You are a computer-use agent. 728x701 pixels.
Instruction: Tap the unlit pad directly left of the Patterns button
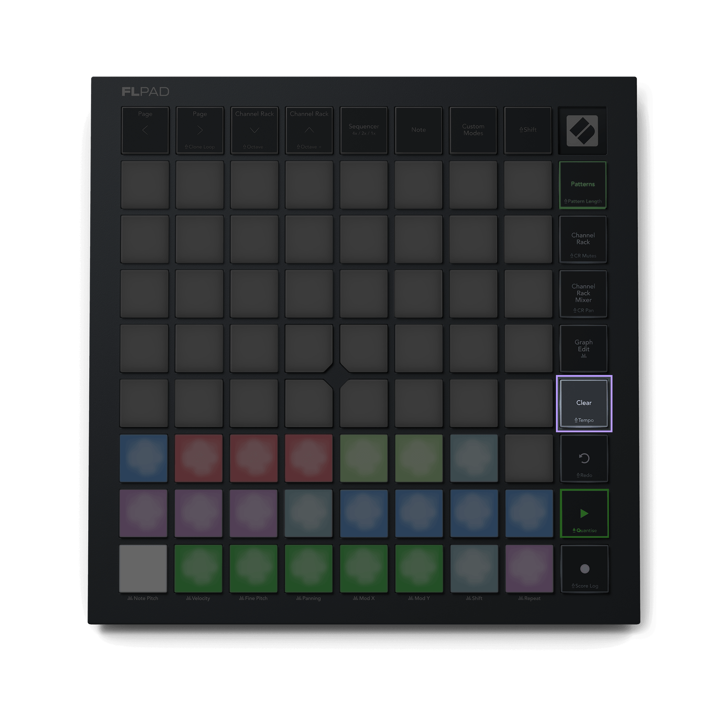point(528,184)
